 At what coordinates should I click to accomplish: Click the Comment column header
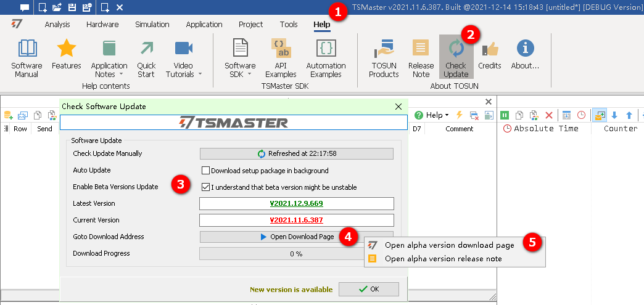(x=459, y=129)
